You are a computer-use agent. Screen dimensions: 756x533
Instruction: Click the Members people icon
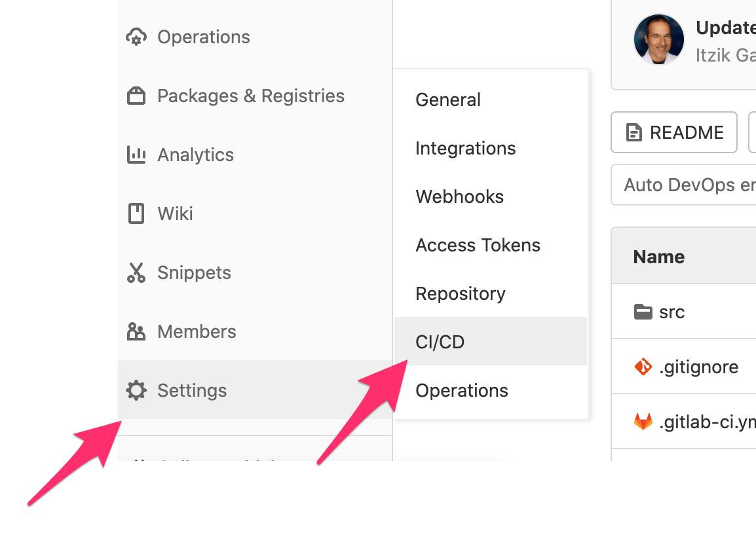click(136, 331)
